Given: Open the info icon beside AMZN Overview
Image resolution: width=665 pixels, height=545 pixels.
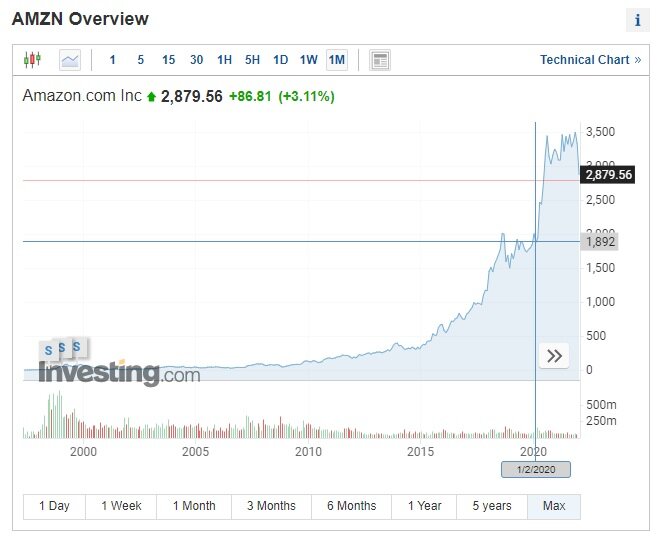Looking at the screenshot, I should coord(637,20).
